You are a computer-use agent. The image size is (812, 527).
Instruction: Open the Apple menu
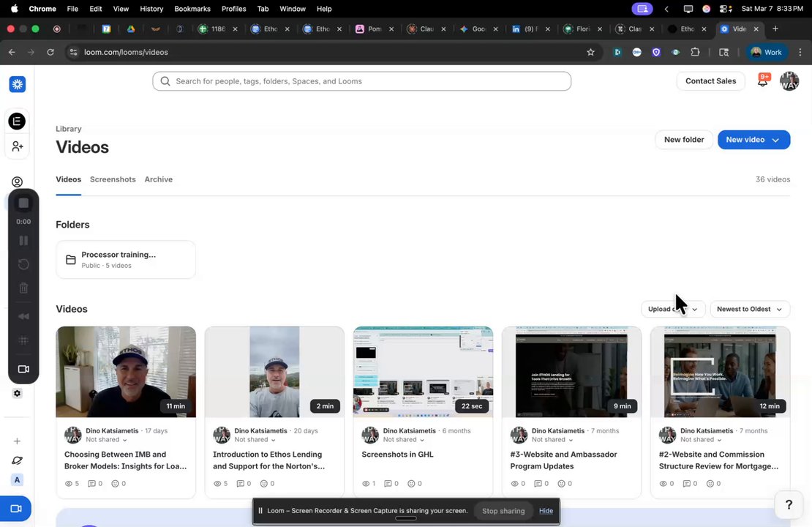[x=14, y=9]
